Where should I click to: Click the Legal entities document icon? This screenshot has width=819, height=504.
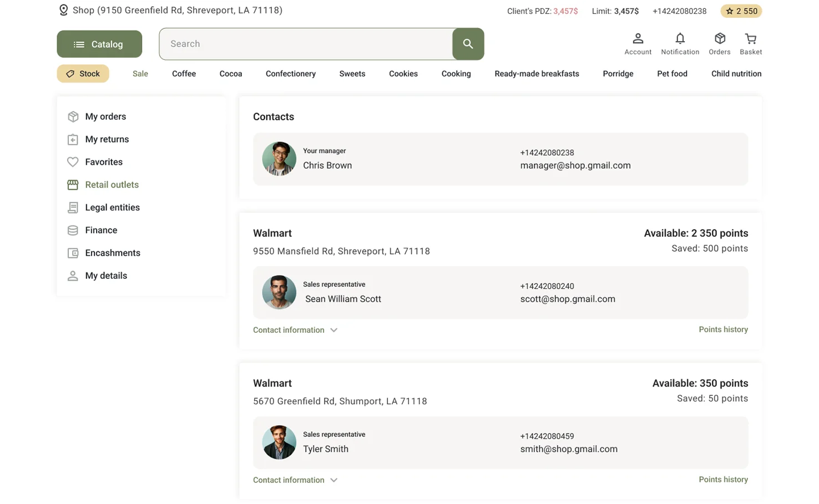[73, 207]
